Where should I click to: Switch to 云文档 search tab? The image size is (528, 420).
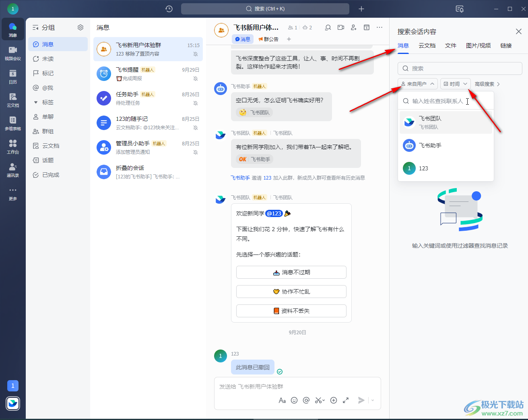[x=427, y=46]
